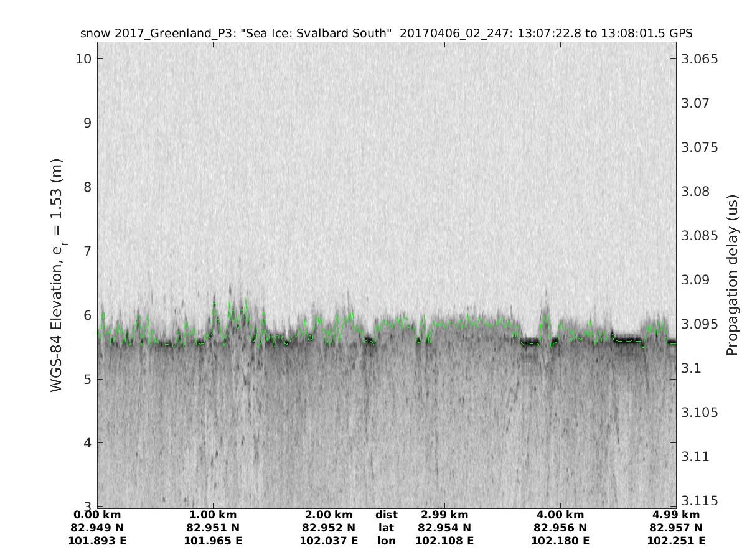Click the "lon" label below the x-axis

(x=386, y=541)
